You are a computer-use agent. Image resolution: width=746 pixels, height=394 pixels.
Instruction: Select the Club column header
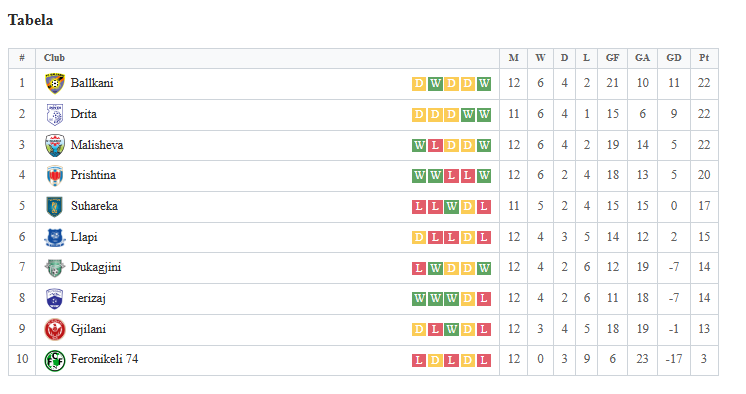(x=54, y=58)
